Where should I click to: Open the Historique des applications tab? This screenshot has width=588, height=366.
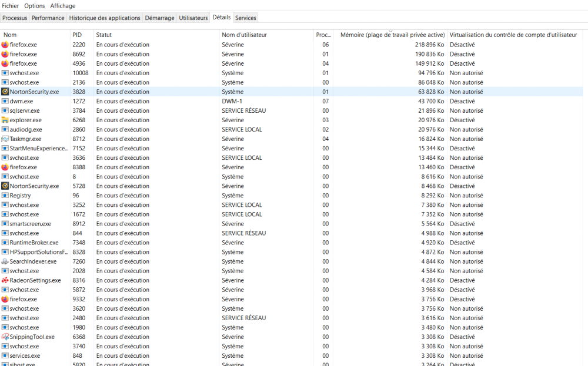105,18
